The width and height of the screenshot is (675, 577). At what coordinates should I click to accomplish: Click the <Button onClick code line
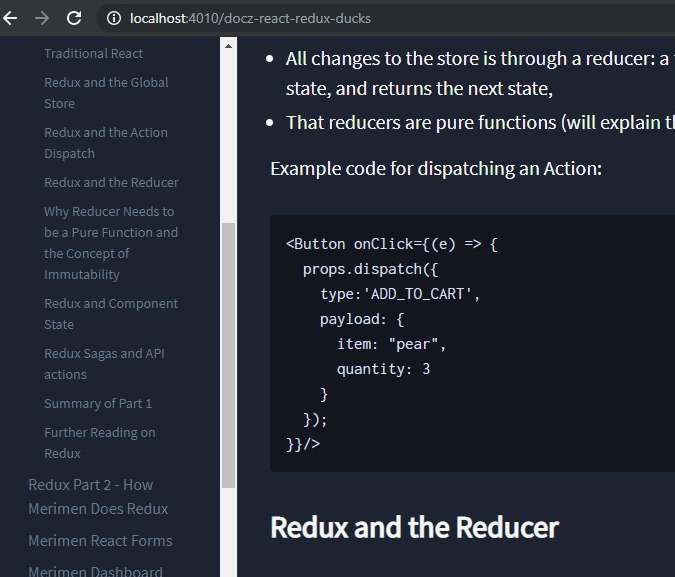(392, 244)
